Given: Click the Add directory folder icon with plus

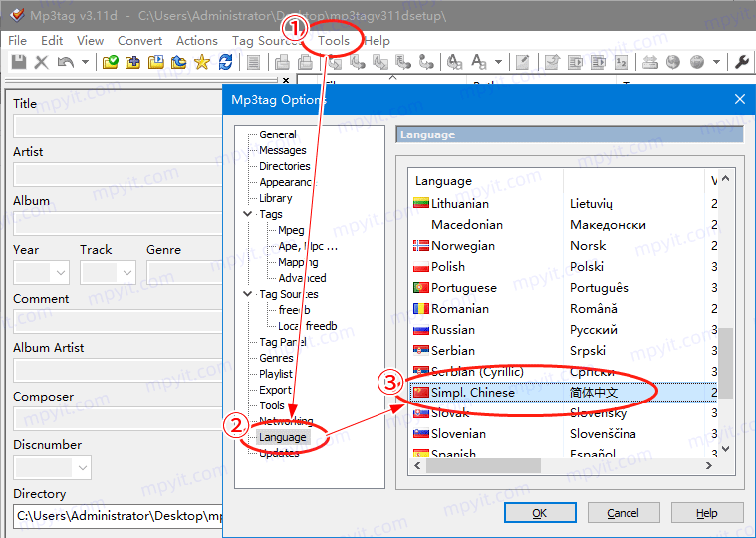Looking at the screenshot, I should pyautogui.click(x=132, y=62).
